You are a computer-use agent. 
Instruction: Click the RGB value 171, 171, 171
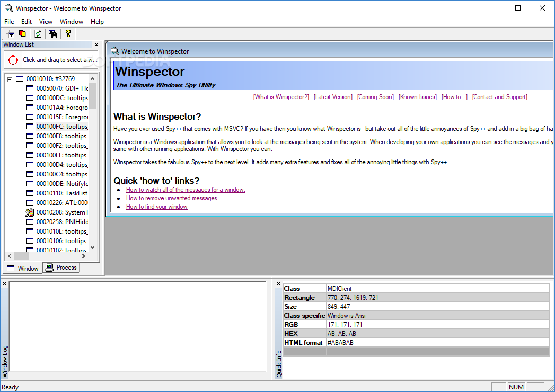click(437, 324)
